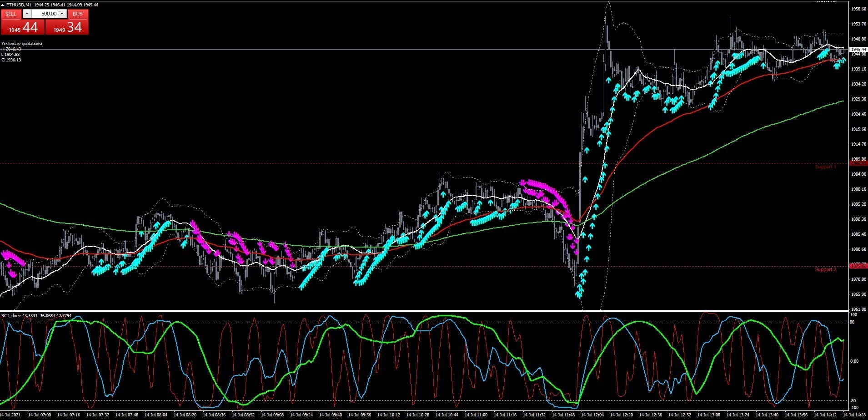The image size is (868, 420).
Task: Focus the 500.00 volume input field
Action: point(45,14)
